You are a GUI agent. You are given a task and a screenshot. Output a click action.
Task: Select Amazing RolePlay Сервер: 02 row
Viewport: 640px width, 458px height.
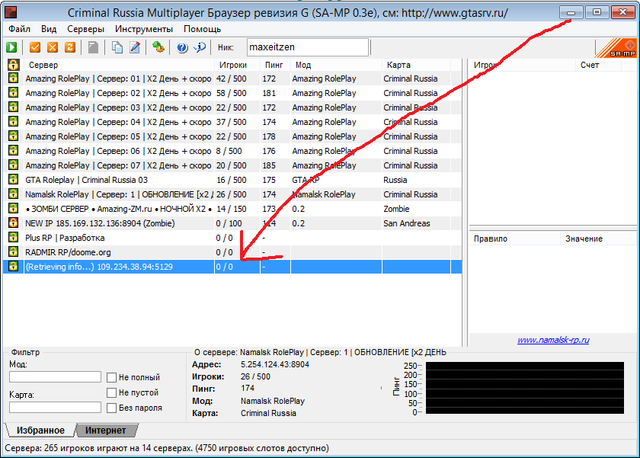[232, 93]
